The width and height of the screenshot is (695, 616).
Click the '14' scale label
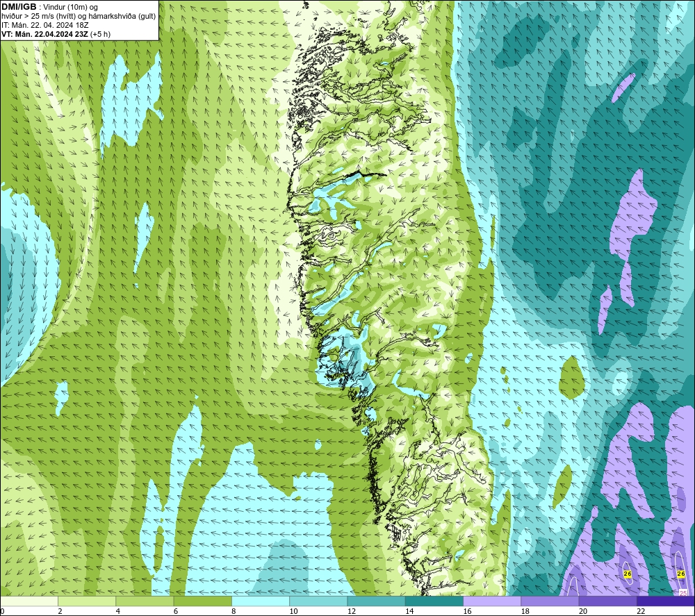click(409, 611)
